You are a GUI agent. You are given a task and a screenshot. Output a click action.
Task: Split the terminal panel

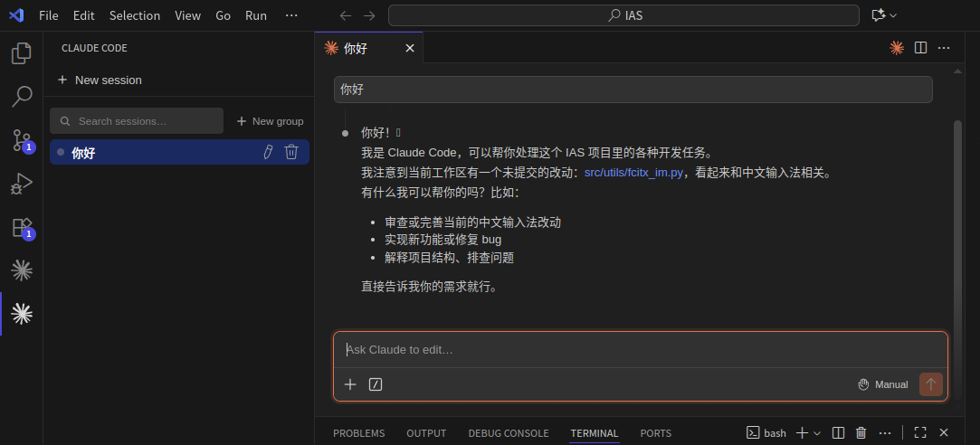839,432
